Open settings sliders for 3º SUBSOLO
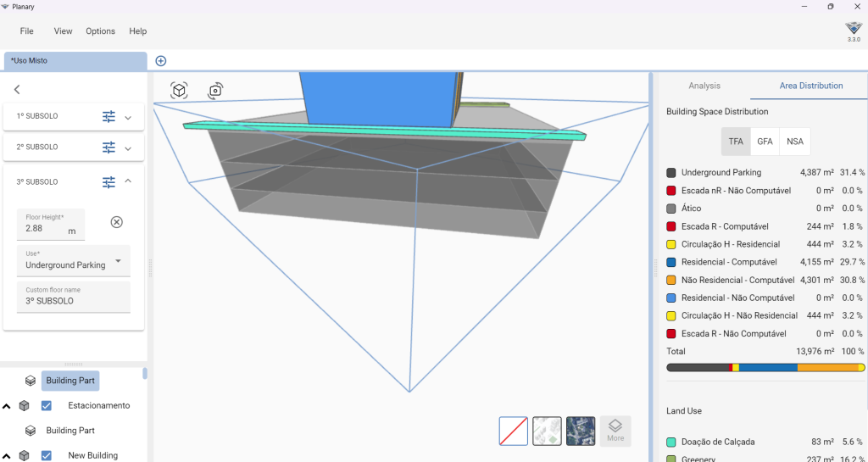The image size is (868, 462). click(109, 182)
